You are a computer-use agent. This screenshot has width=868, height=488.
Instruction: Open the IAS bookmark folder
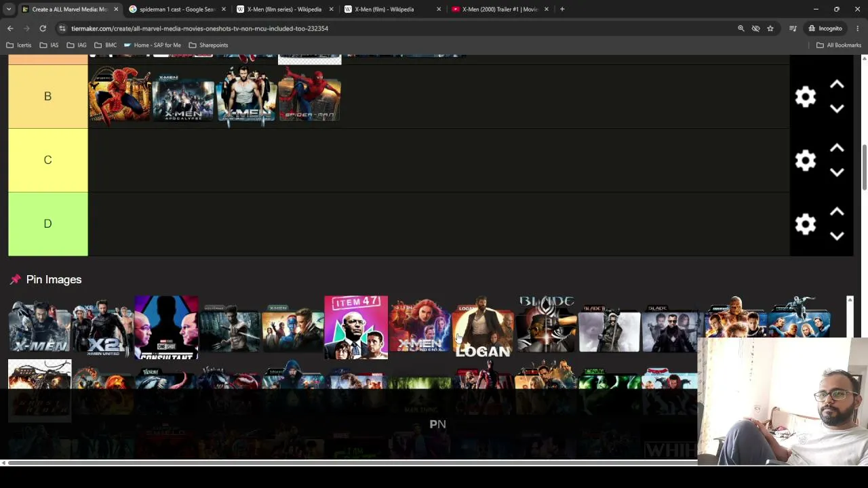pyautogui.click(x=50, y=45)
